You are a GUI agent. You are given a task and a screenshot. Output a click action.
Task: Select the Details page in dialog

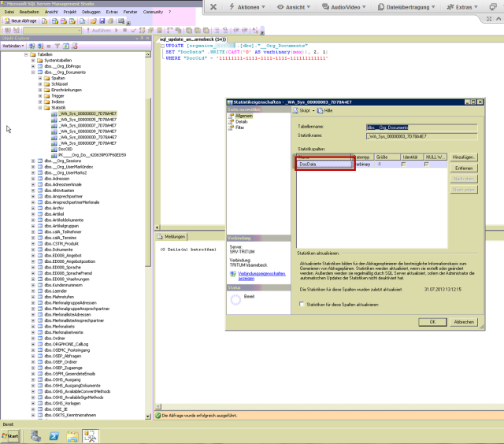pyautogui.click(x=241, y=122)
